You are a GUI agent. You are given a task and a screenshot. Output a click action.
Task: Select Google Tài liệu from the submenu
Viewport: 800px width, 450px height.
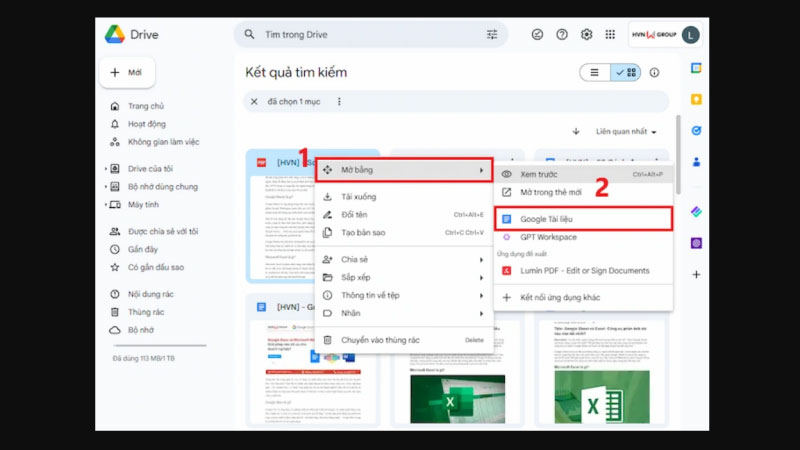click(x=583, y=218)
